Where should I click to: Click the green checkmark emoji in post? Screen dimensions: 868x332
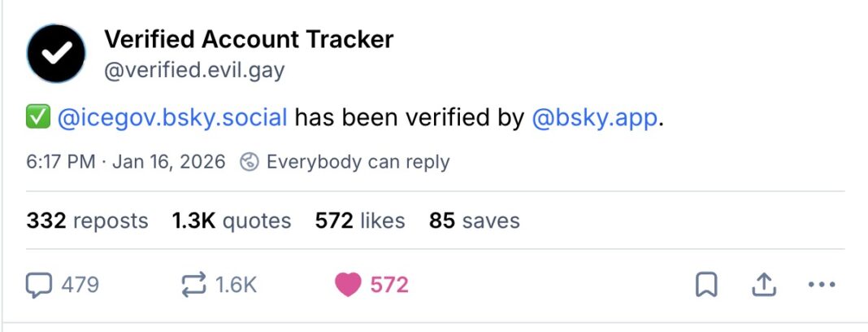coord(37,118)
